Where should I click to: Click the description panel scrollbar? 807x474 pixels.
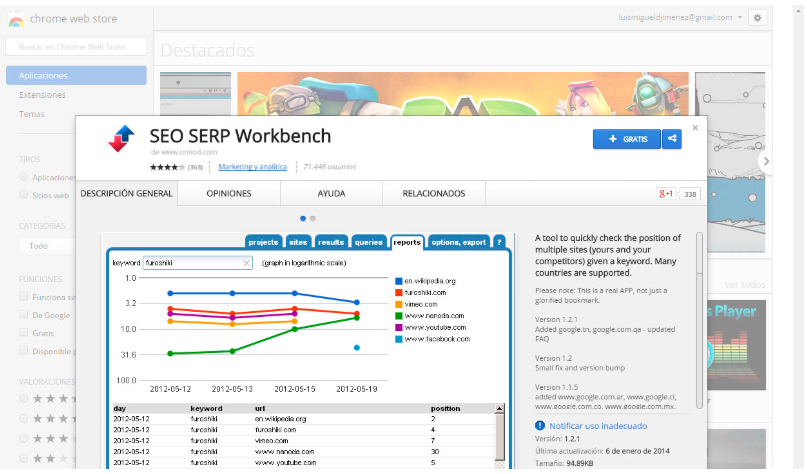pyautogui.click(x=699, y=320)
